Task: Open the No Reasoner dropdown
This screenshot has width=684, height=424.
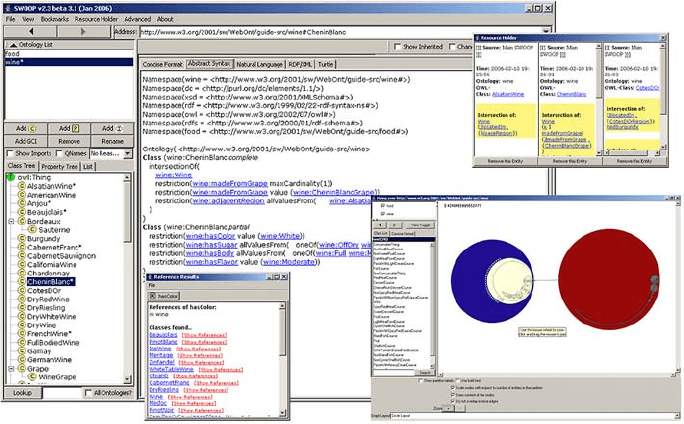Action: click(x=127, y=153)
